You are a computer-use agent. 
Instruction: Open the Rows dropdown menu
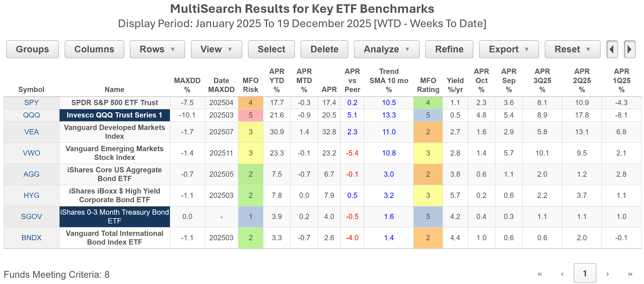[x=157, y=49]
